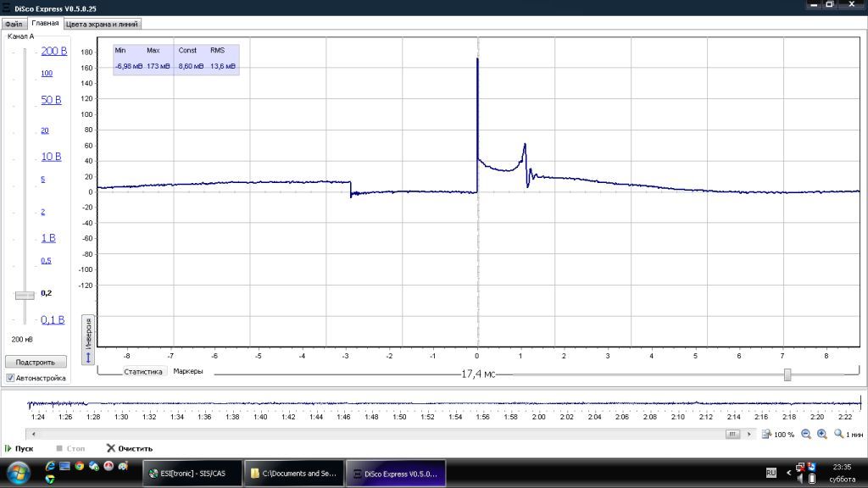
Task: Switch to C:\Documents and Se... folder window
Action: [294, 474]
